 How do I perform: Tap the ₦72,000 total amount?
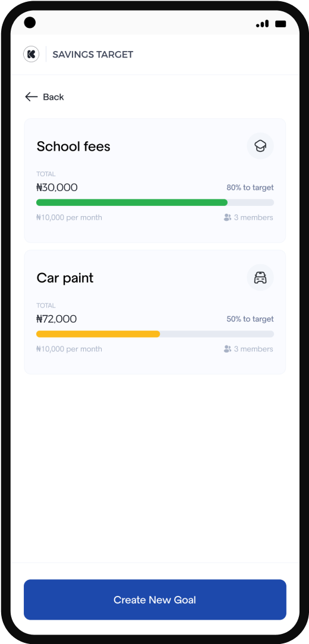point(56,319)
